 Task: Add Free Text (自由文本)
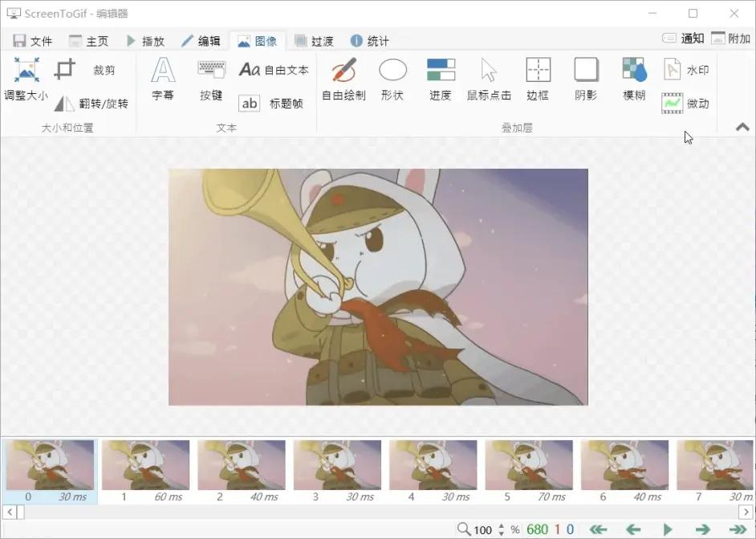[274, 70]
